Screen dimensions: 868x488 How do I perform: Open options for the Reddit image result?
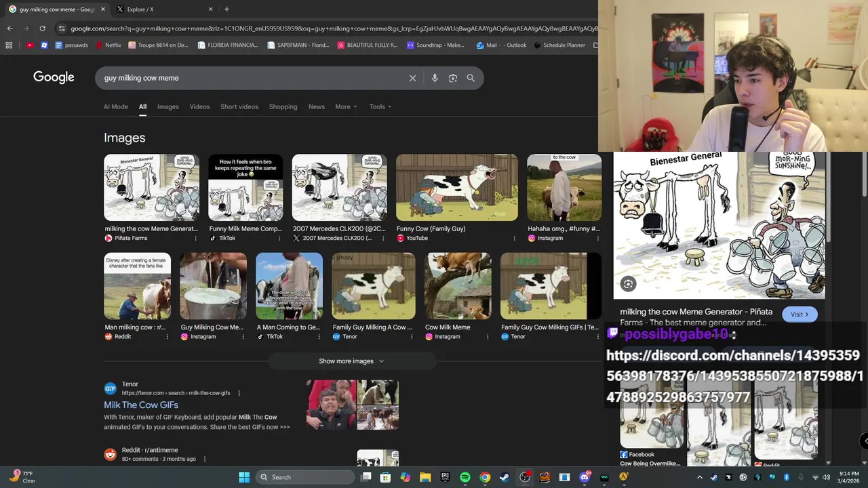[x=167, y=337]
